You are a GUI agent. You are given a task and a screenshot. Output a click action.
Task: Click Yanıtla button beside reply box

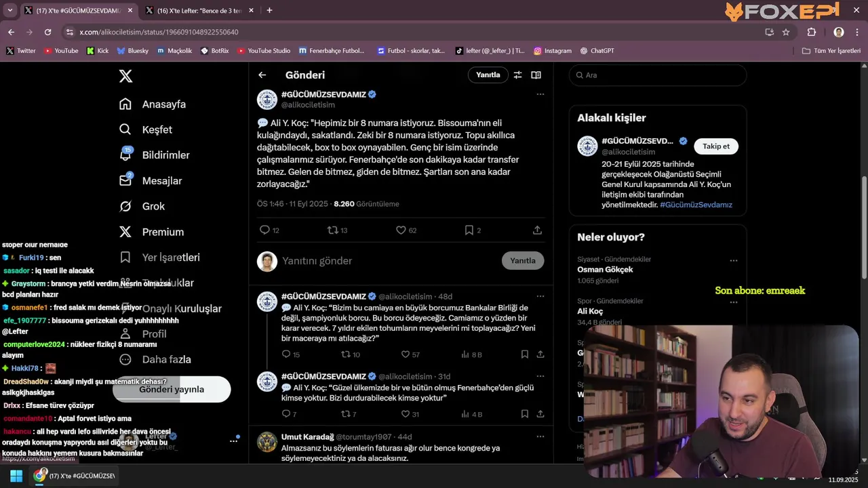pyautogui.click(x=523, y=261)
